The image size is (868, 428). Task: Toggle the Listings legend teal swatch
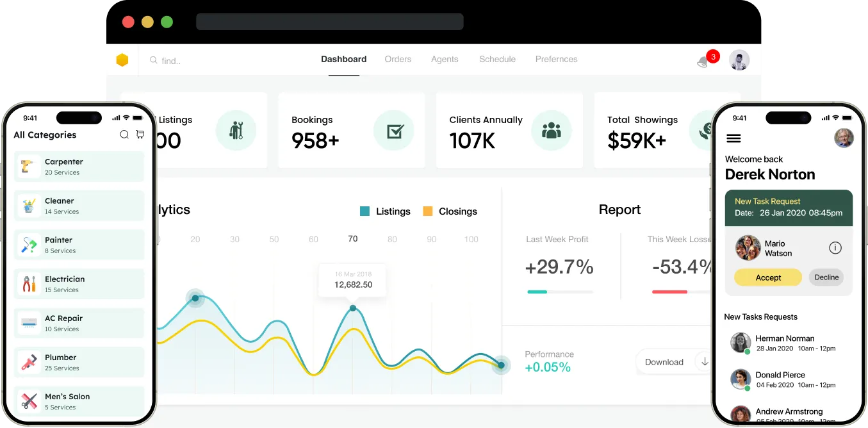pyautogui.click(x=364, y=211)
